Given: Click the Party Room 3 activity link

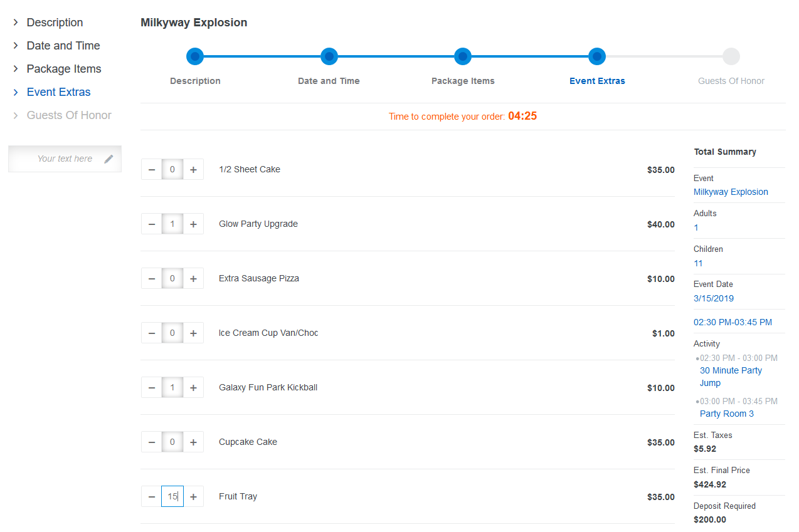Looking at the screenshot, I should click(726, 414).
